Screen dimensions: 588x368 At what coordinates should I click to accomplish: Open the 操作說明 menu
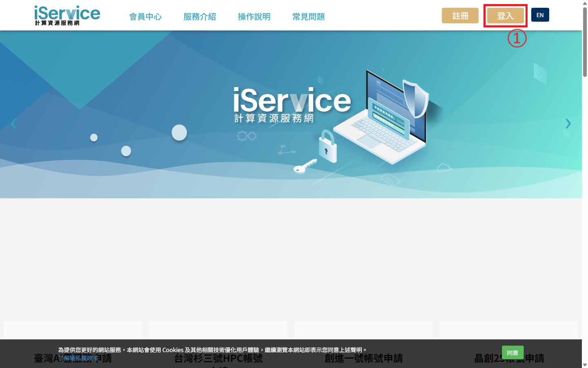coord(254,17)
